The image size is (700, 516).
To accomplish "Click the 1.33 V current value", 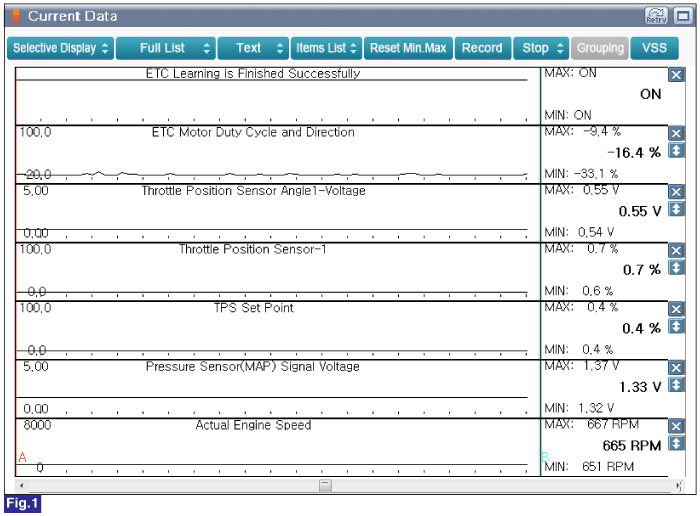I will (640, 387).
